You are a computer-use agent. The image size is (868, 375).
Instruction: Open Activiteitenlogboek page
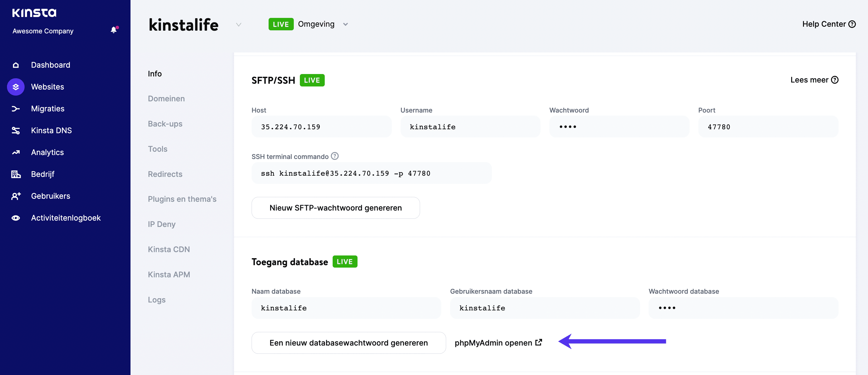pyautogui.click(x=66, y=218)
